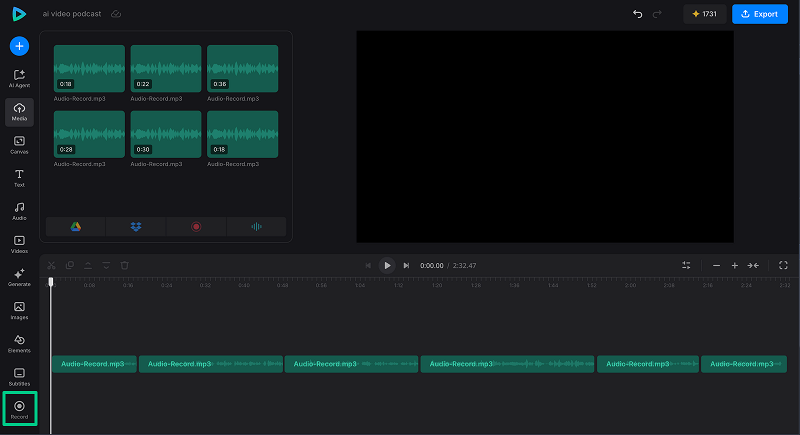Open the AI Agent panel

click(x=19, y=79)
